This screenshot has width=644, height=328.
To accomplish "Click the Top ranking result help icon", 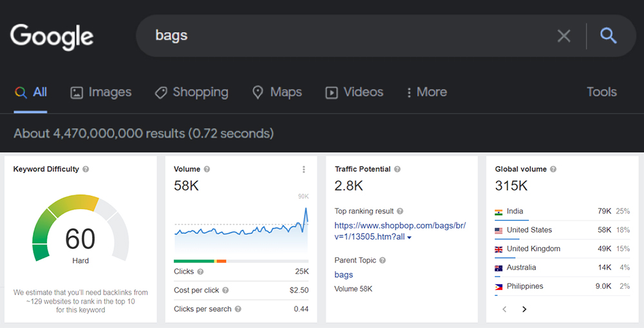I will click(x=400, y=211).
